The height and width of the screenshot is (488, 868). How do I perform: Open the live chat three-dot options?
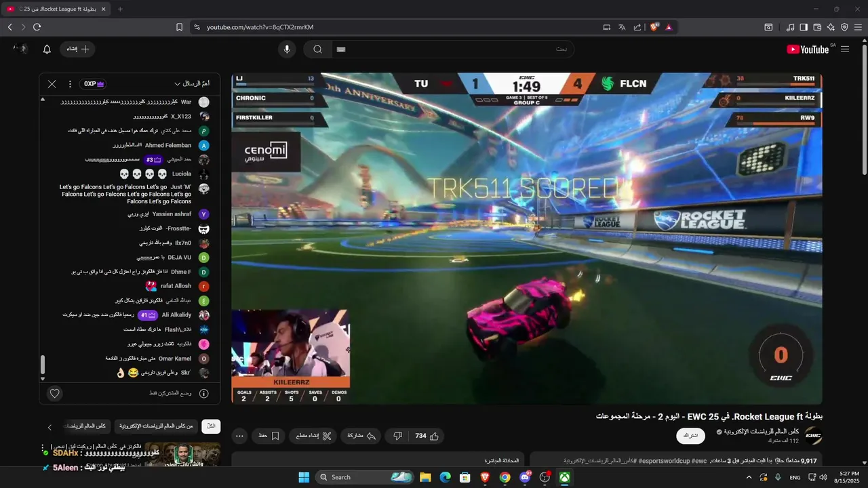(x=70, y=84)
